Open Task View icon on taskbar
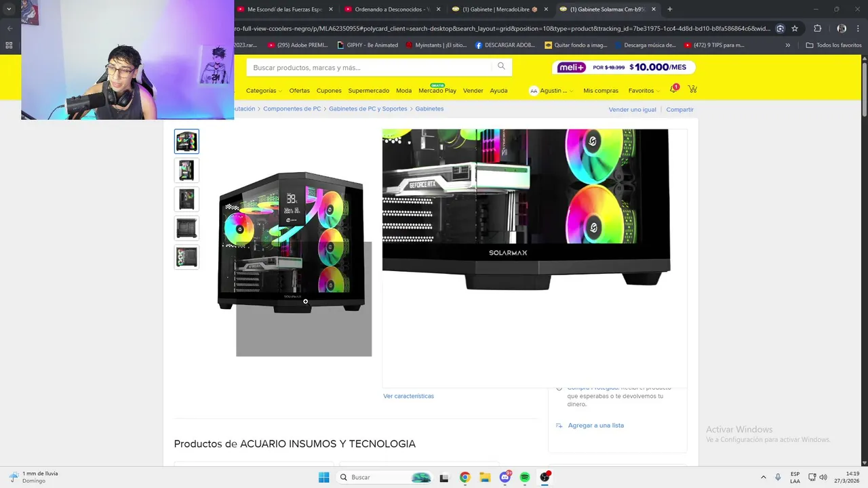 click(x=444, y=477)
